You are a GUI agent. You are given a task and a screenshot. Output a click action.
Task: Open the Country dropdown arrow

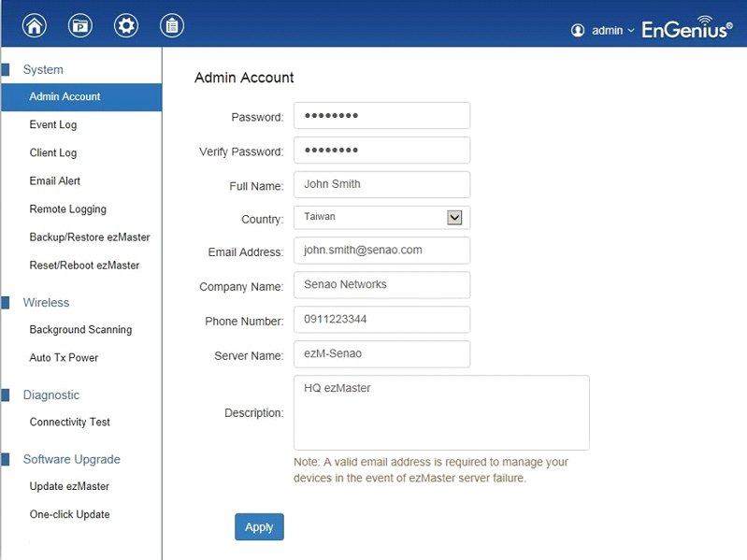click(454, 218)
